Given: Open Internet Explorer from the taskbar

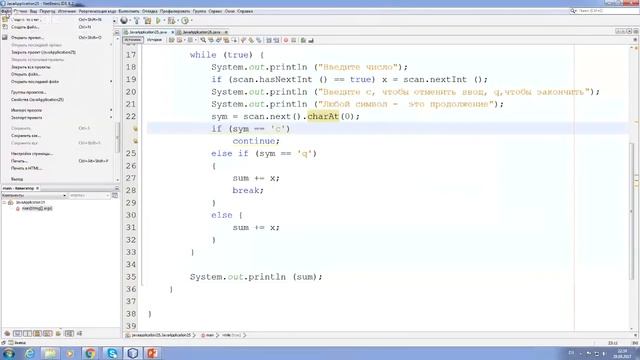Looking at the screenshot, I should (29, 353).
